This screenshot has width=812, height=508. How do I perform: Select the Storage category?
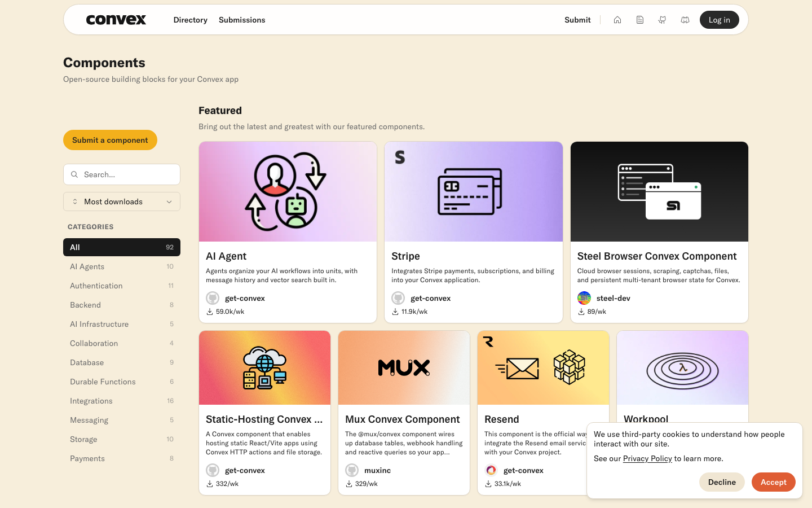(122, 439)
